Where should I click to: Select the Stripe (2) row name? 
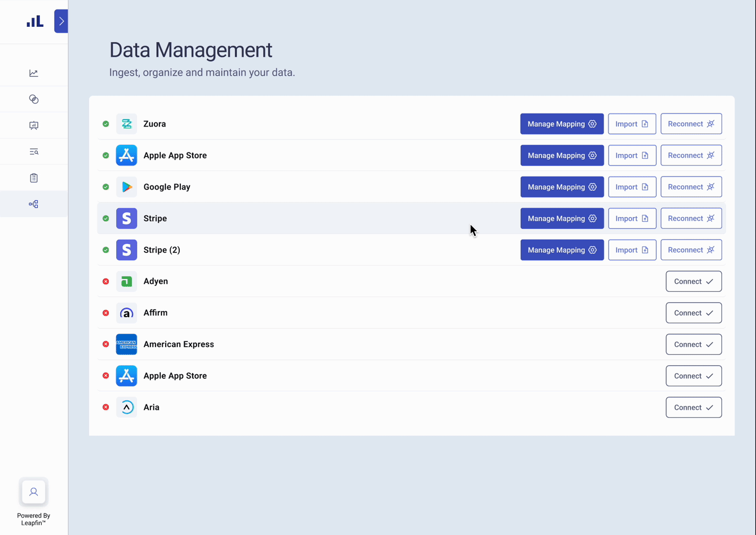(x=162, y=250)
